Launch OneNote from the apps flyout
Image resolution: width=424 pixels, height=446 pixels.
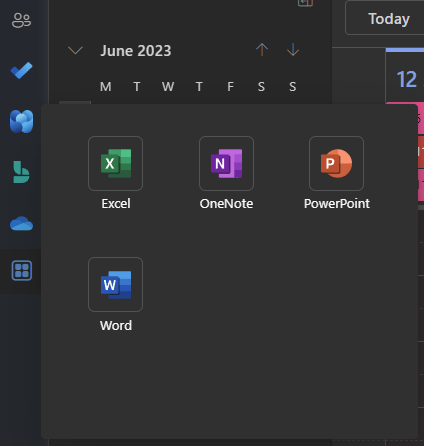pyautogui.click(x=226, y=163)
